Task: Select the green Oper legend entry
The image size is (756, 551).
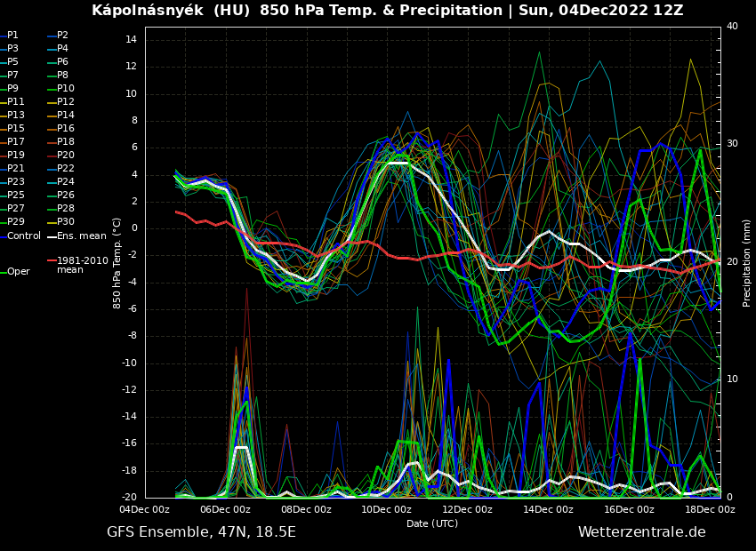Action: [18, 272]
